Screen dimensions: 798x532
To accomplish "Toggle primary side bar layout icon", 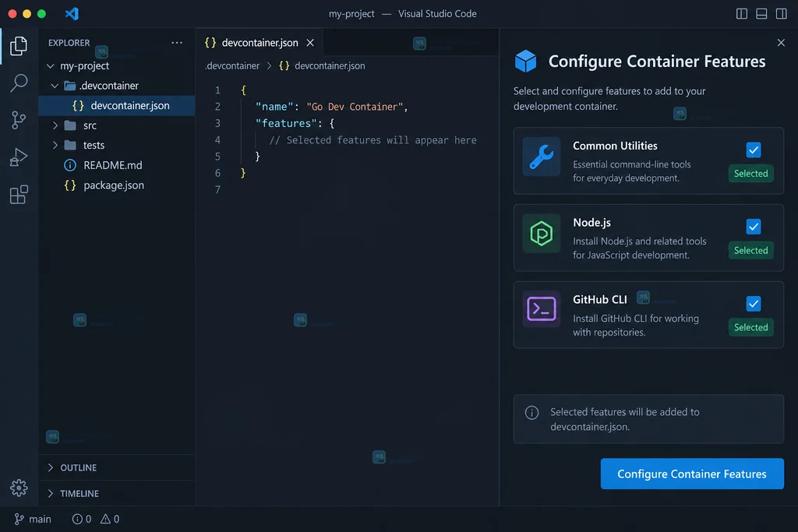I will point(742,14).
